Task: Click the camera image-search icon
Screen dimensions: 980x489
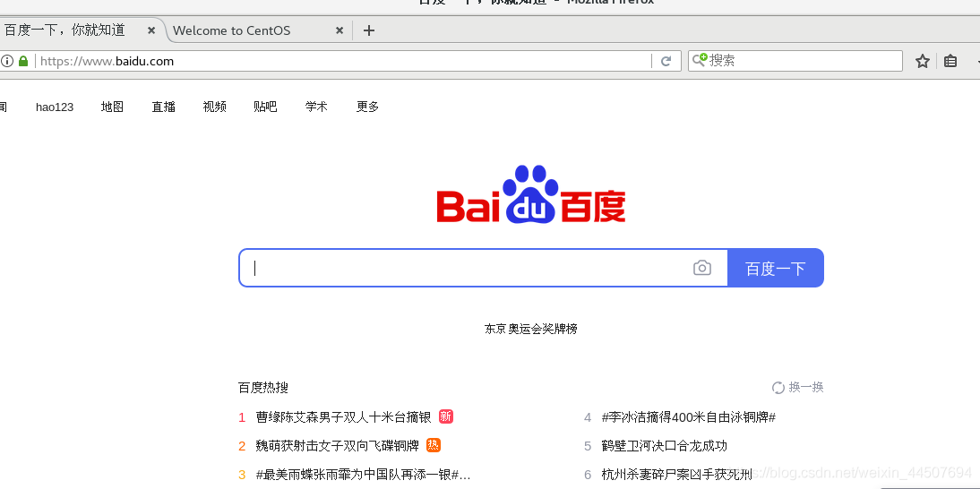Action: (x=702, y=268)
